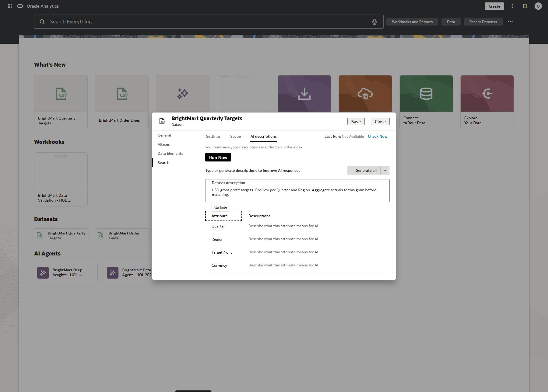Click the Explore Your Data plug icon
The width and height of the screenshot is (548, 392).
[x=487, y=94]
